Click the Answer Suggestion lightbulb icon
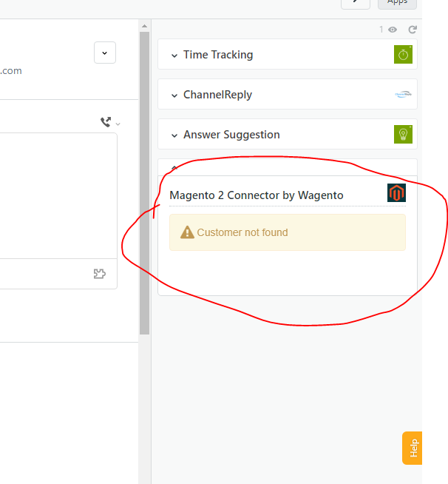 point(403,135)
